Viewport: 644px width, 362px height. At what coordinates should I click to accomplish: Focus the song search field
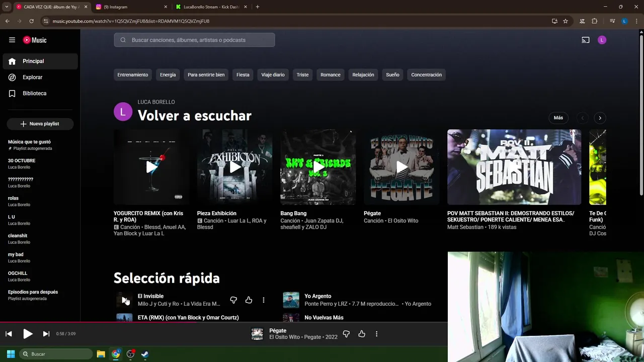[194, 40]
